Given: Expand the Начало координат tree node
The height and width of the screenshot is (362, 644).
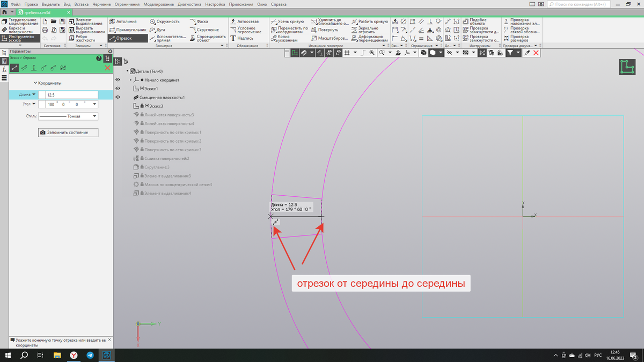Looking at the screenshot, I should click(x=130, y=80).
